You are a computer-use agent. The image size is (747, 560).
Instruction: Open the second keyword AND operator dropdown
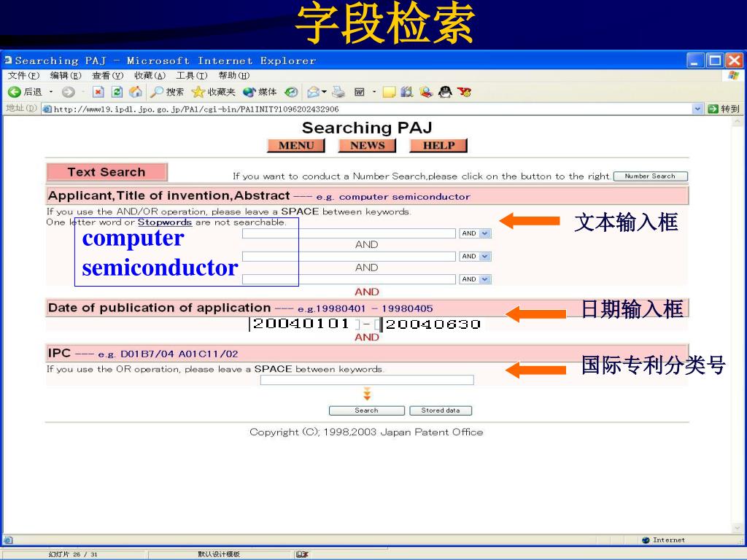coord(485,256)
